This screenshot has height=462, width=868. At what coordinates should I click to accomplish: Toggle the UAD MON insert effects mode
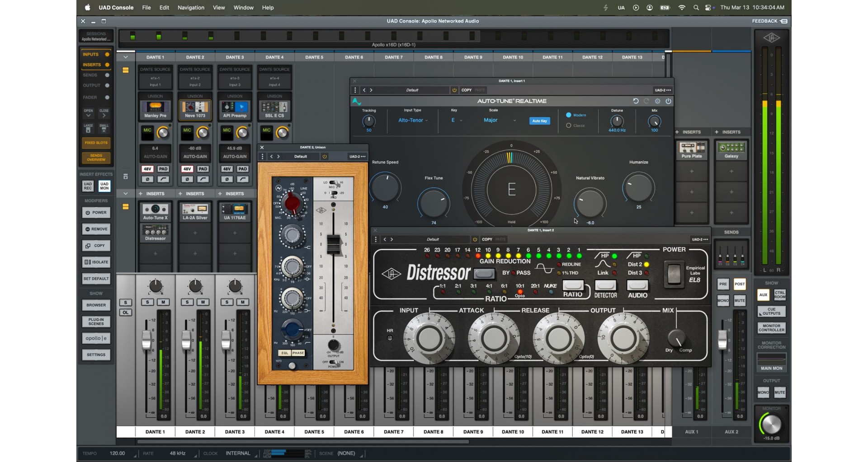(104, 186)
